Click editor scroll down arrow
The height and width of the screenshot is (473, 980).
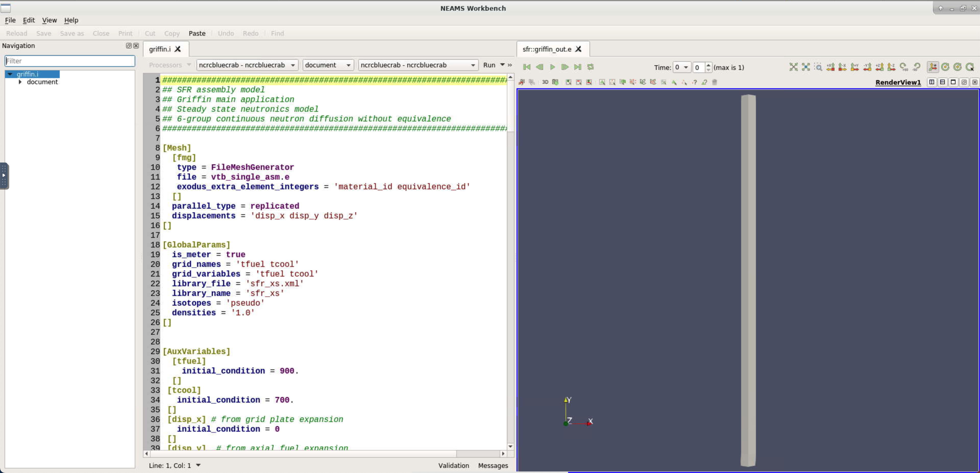pyautogui.click(x=510, y=446)
